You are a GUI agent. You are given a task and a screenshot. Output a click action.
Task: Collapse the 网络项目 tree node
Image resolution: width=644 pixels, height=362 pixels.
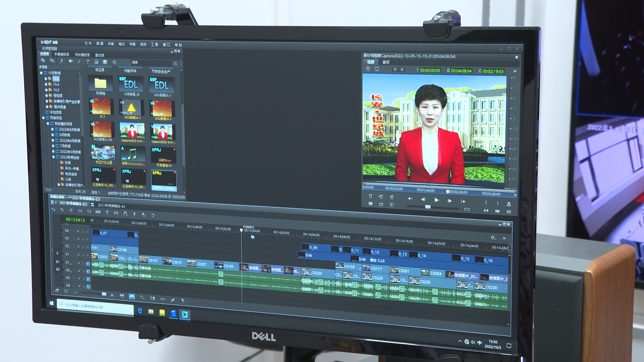tap(43, 118)
